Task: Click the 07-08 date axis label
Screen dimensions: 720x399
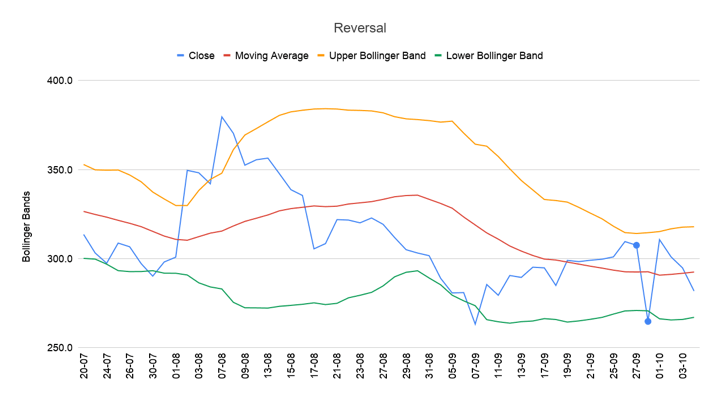Action: coord(222,366)
